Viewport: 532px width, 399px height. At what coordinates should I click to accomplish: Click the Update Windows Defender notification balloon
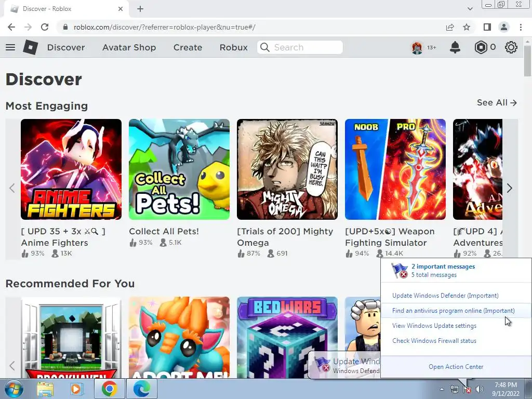point(344,366)
